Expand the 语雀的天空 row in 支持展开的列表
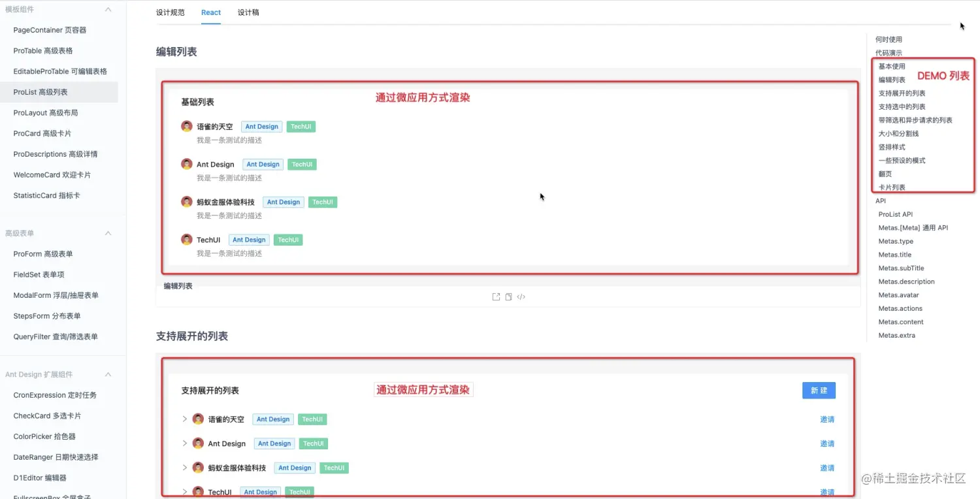 185,419
